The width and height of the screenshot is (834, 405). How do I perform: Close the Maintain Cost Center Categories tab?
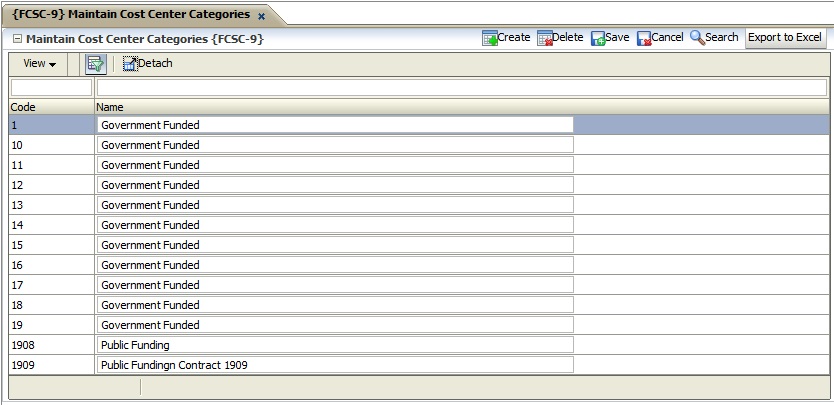click(x=262, y=16)
